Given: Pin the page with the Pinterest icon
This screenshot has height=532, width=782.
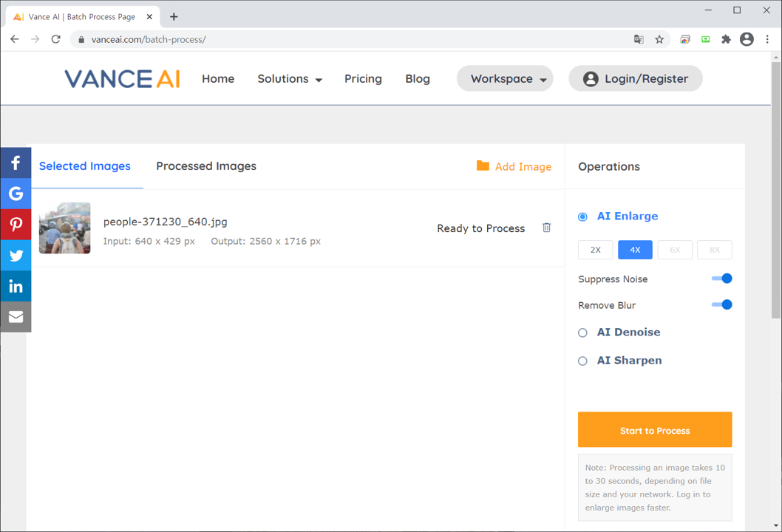Looking at the screenshot, I should point(16,225).
